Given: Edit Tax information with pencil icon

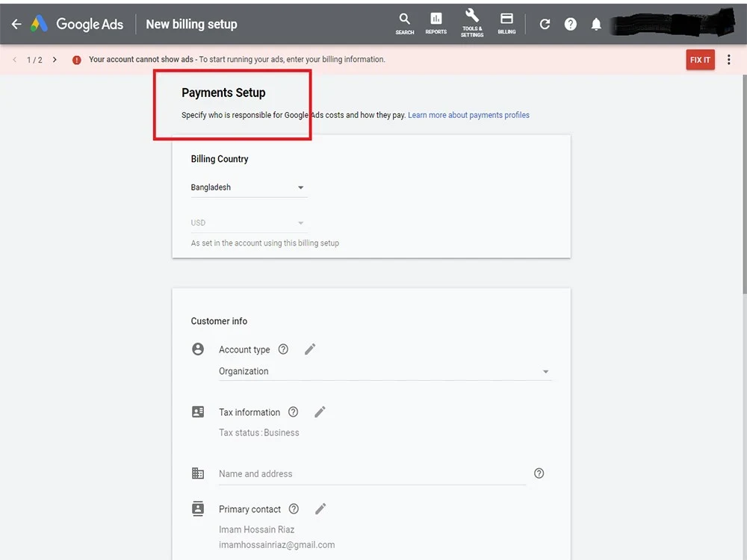Looking at the screenshot, I should point(320,412).
